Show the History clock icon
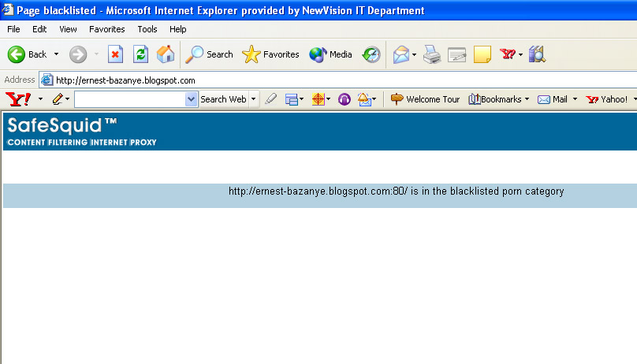Image resolution: width=637 pixels, height=364 pixels. tap(371, 54)
